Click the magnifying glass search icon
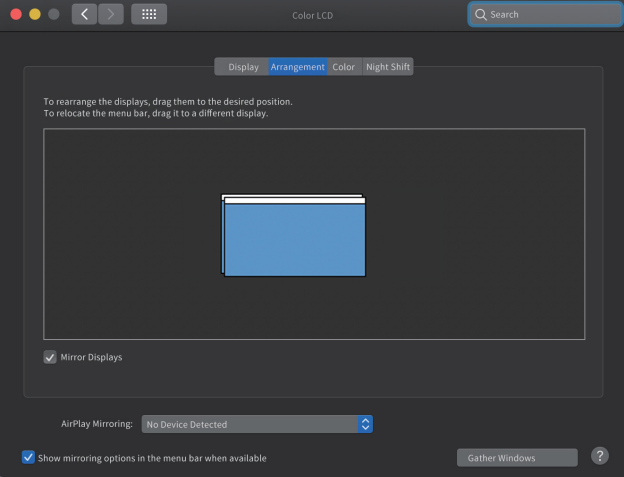The width and height of the screenshot is (624, 477). (481, 15)
